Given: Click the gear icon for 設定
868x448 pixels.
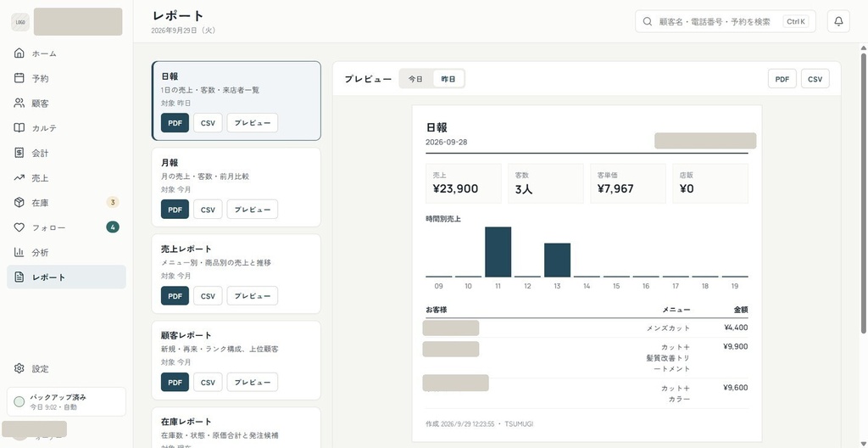Looking at the screenshot, I should (19, 369).
